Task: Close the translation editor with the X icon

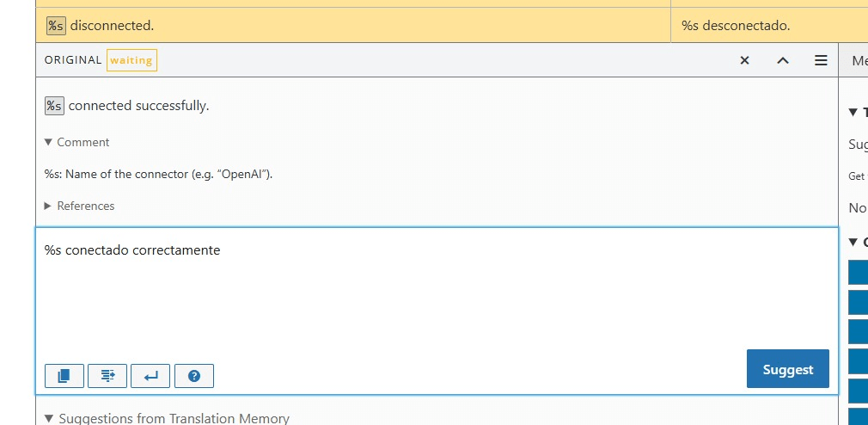Action: [x=745, y=60]
